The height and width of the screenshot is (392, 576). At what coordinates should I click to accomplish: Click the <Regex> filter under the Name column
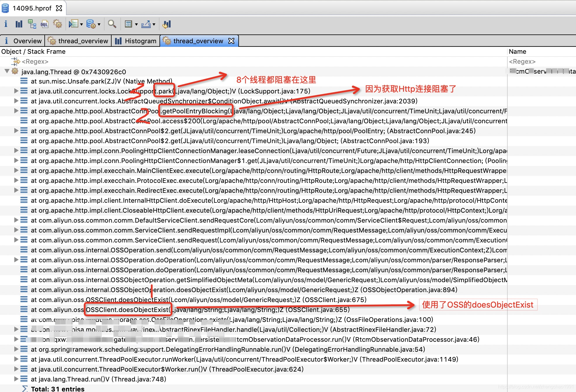523,61
